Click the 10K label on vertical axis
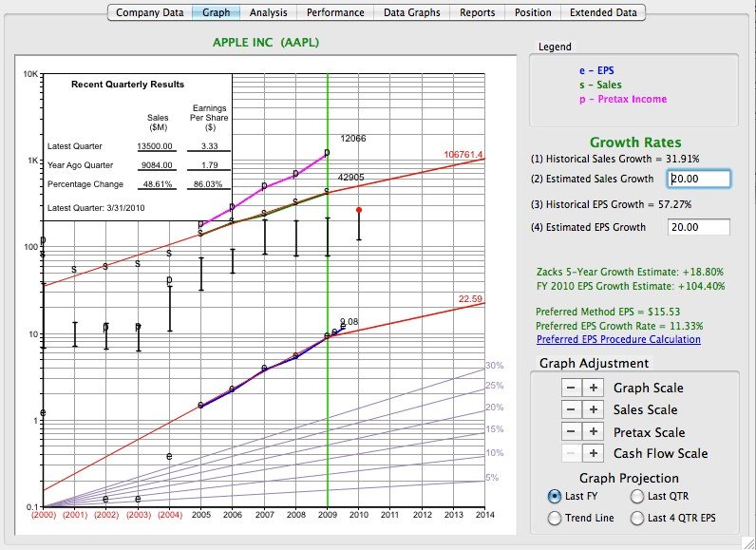This screenshot has height=550, width=756. pyautogui.click(x=29, y=74)
